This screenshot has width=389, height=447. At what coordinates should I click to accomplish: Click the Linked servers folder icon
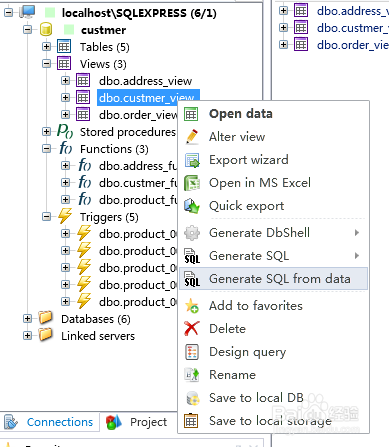(45, 335)
